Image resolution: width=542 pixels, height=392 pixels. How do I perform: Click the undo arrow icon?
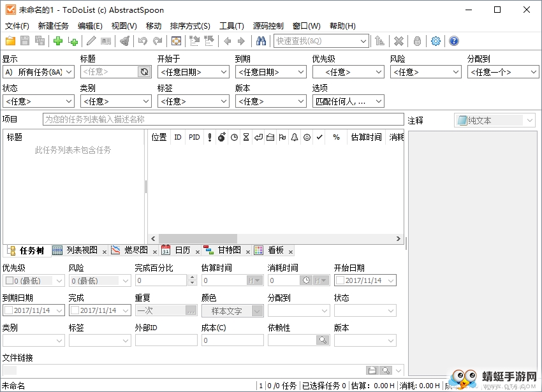click(x=142, y=41)
